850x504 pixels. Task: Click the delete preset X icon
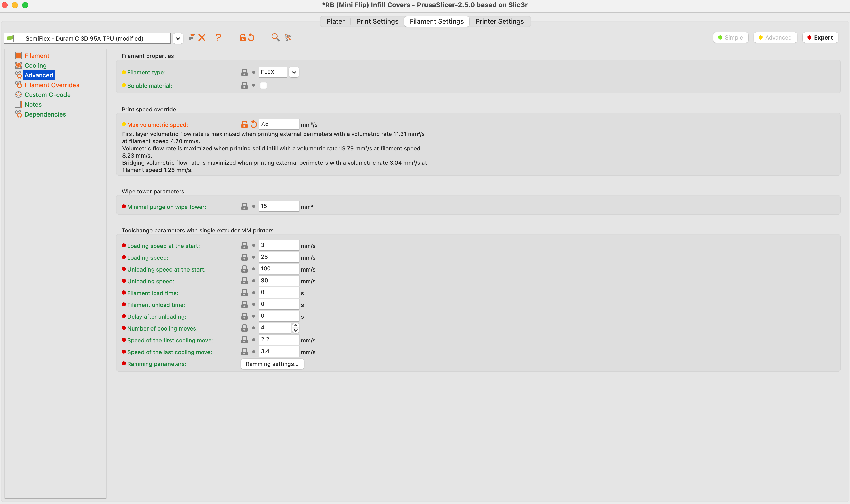click(202, 38)
